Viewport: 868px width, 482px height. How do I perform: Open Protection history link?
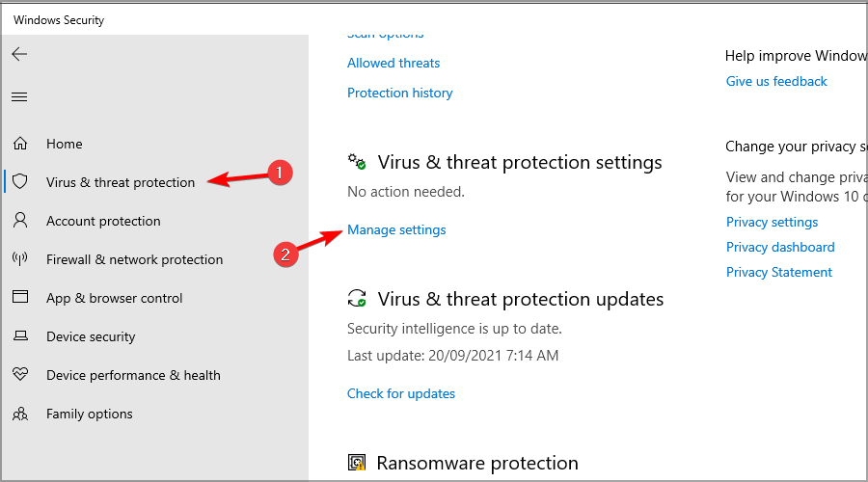click(x=399, y=93)
